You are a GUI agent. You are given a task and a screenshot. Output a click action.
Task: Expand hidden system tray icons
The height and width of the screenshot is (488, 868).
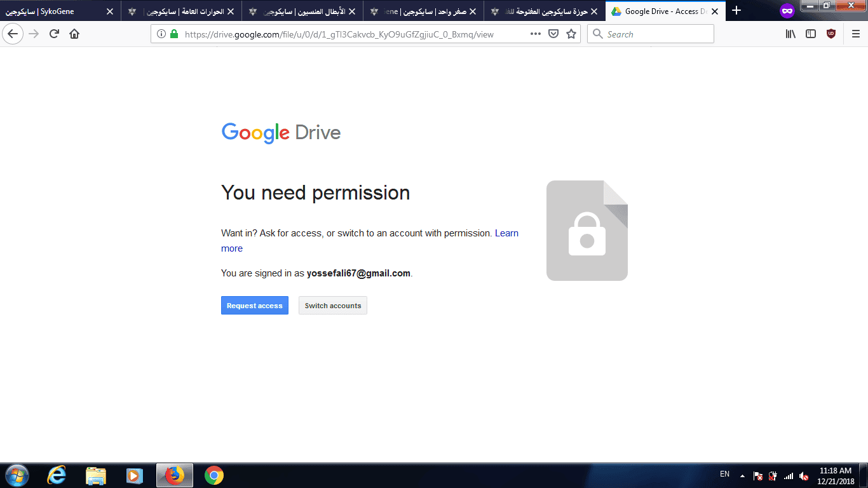tap(742, 475)
